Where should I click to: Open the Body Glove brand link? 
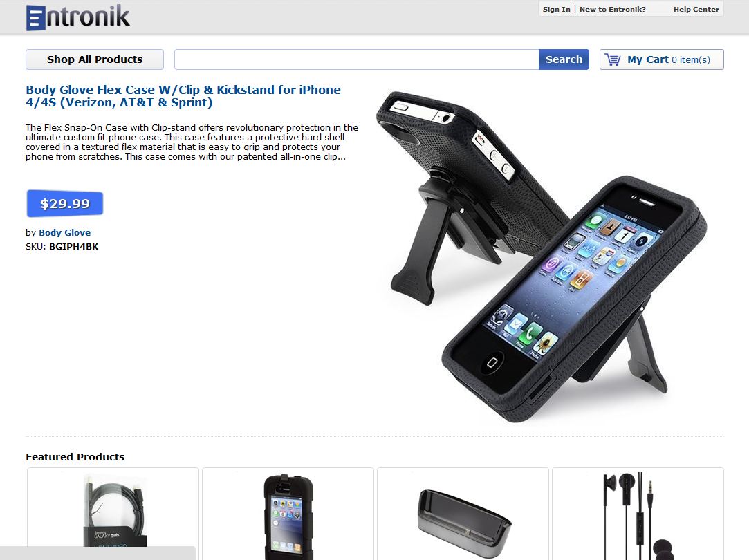pos(64,232)
